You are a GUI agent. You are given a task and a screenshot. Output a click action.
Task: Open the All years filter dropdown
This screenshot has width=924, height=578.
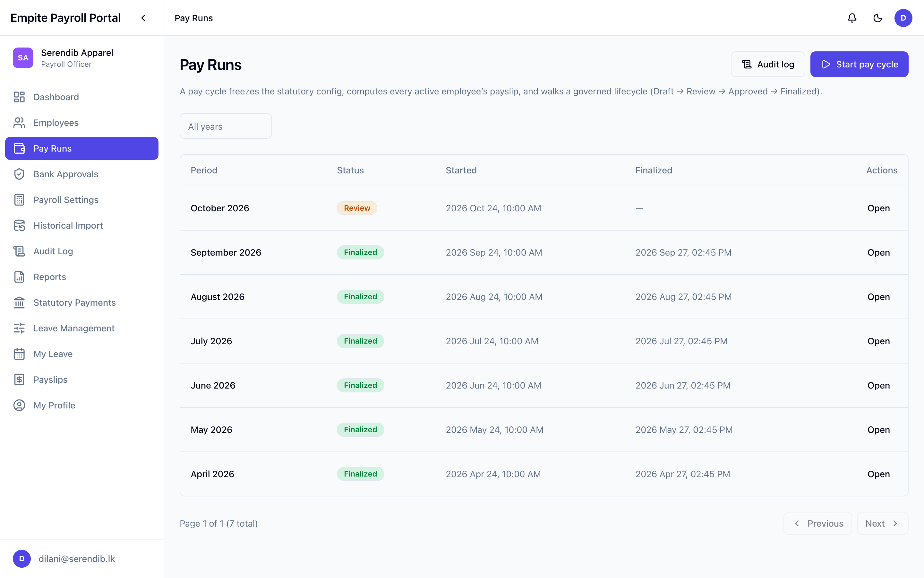tap(226, 126)
